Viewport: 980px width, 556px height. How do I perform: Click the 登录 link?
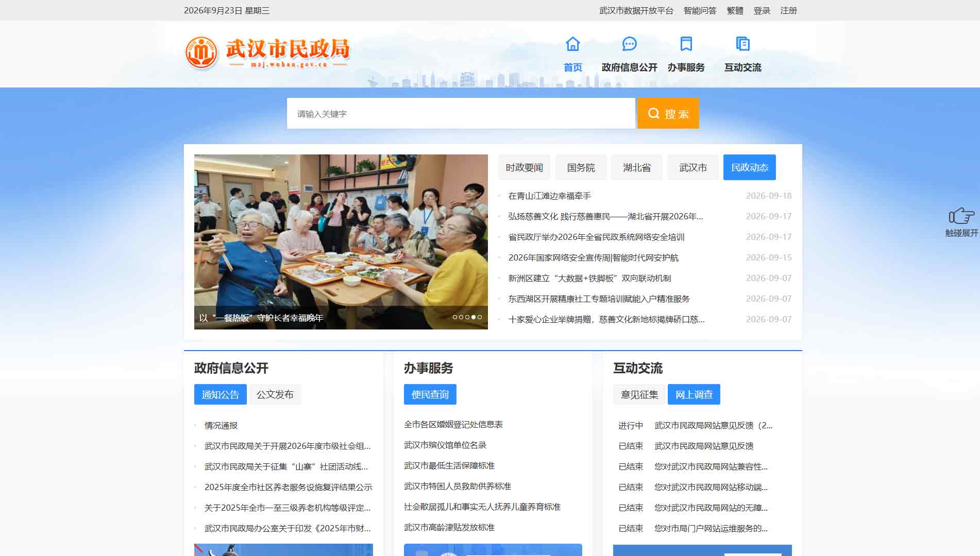pos(762,10)
